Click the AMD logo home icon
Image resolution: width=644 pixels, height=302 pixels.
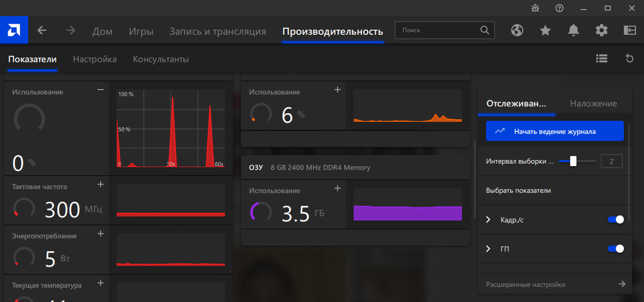(x=14, y=30)
